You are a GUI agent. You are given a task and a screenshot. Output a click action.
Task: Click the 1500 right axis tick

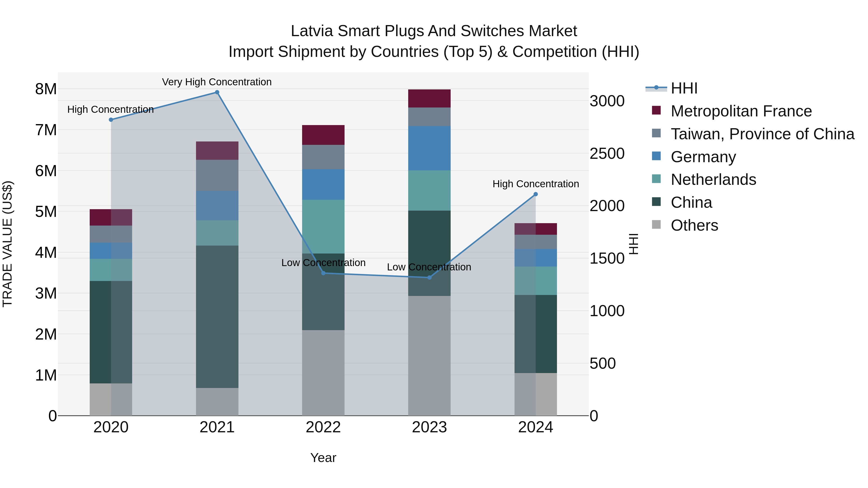coord(607,258)
